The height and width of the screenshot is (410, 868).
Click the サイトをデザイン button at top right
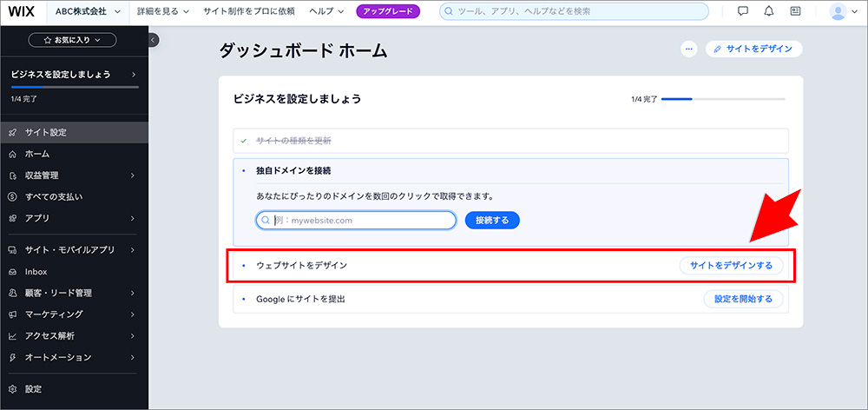tap(754, 49)
